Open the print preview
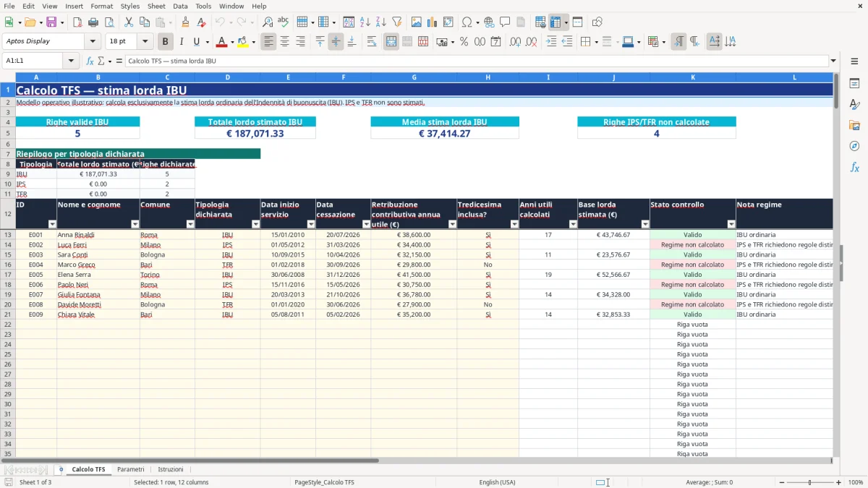The height and width of the screenshot is (488, 868). click(x=109, y=22)
